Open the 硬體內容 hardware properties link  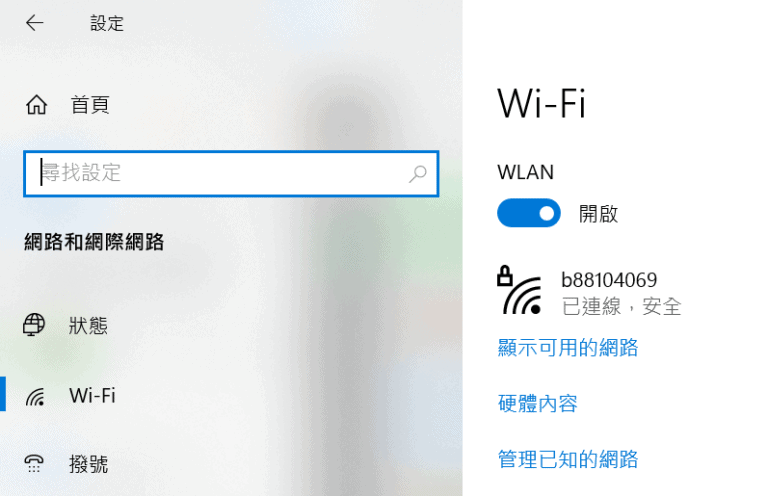538,403
